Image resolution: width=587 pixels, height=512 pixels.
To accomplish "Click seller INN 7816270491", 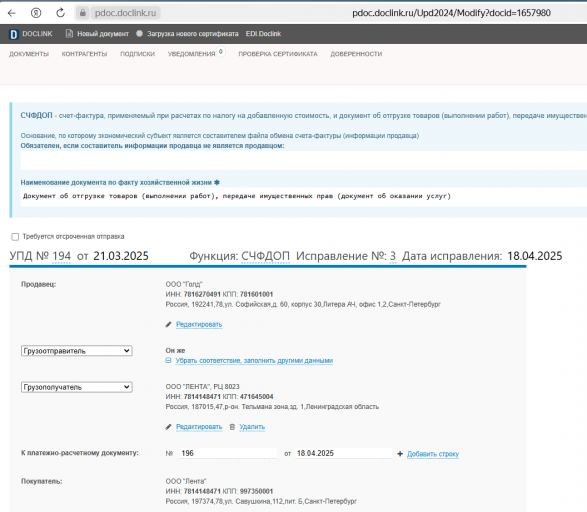I will tap(202, 294).
